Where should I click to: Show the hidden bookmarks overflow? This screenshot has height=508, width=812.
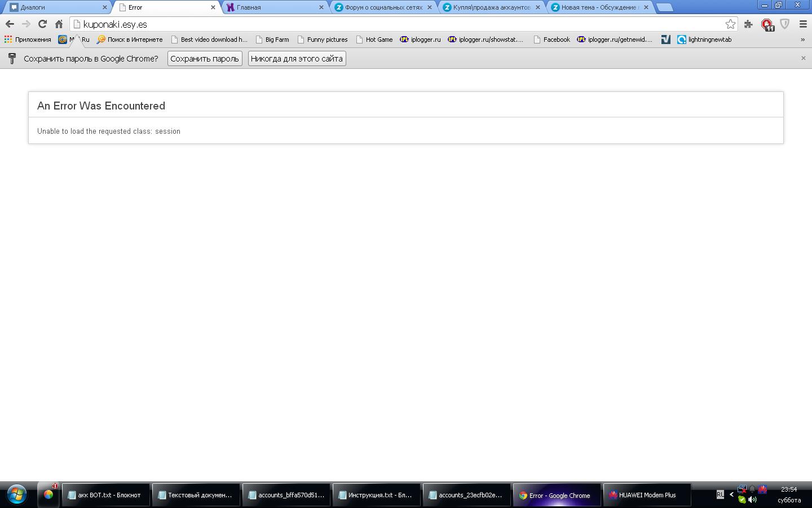pyautogui.click(x=802, y=40)
